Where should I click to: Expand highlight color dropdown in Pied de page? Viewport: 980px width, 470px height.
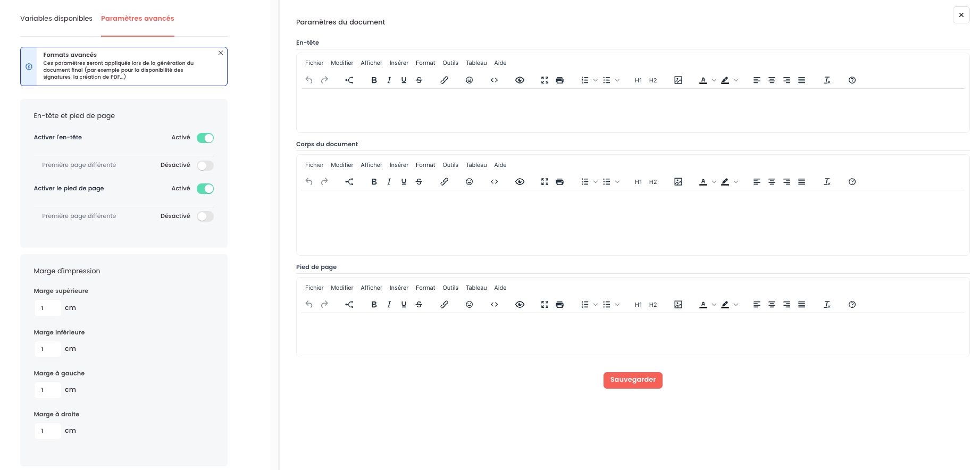coord(736,305)
